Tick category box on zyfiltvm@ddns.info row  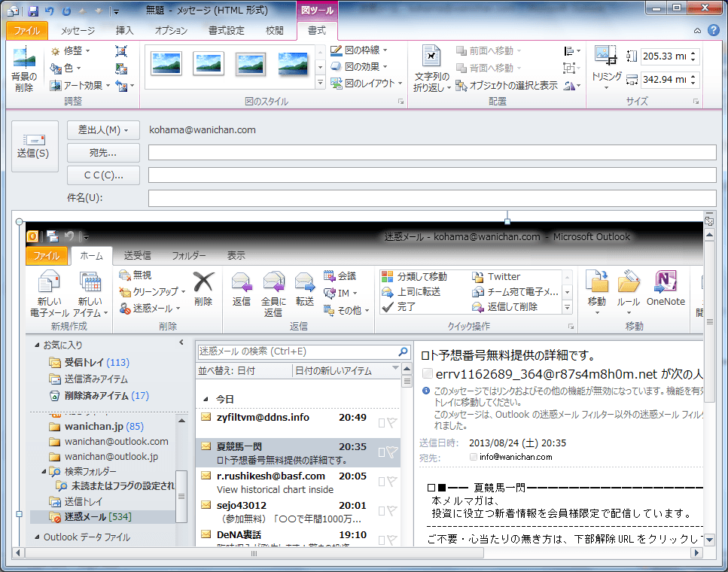click(x=381, y=423)
